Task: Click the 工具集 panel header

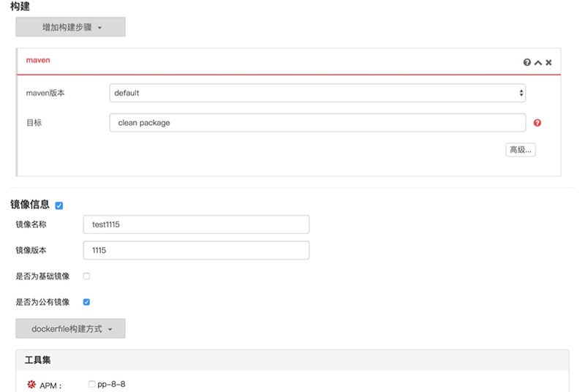Action: pyautogui.click(x=292, y=360)
